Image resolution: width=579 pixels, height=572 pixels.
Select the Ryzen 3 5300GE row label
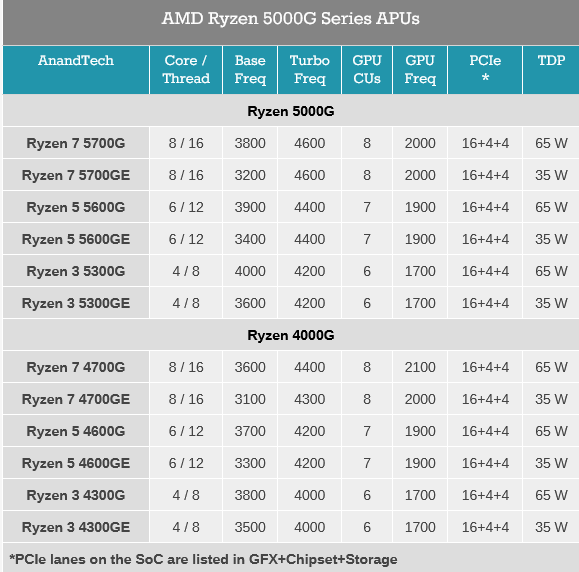click(76, 303)
